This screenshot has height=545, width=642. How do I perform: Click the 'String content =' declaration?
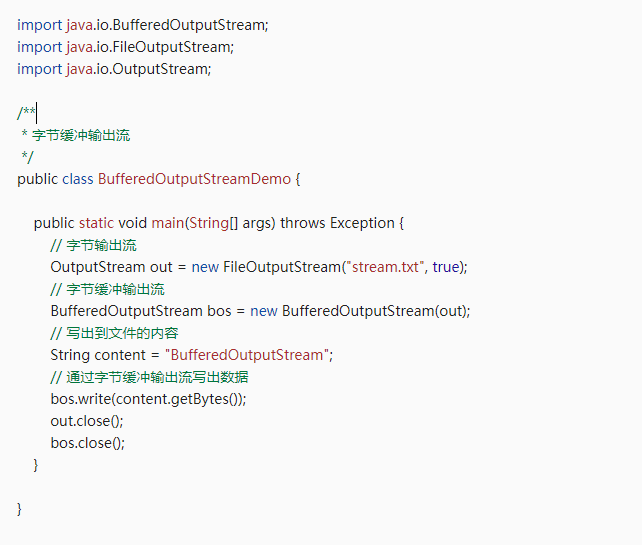(x=192, y=355)
